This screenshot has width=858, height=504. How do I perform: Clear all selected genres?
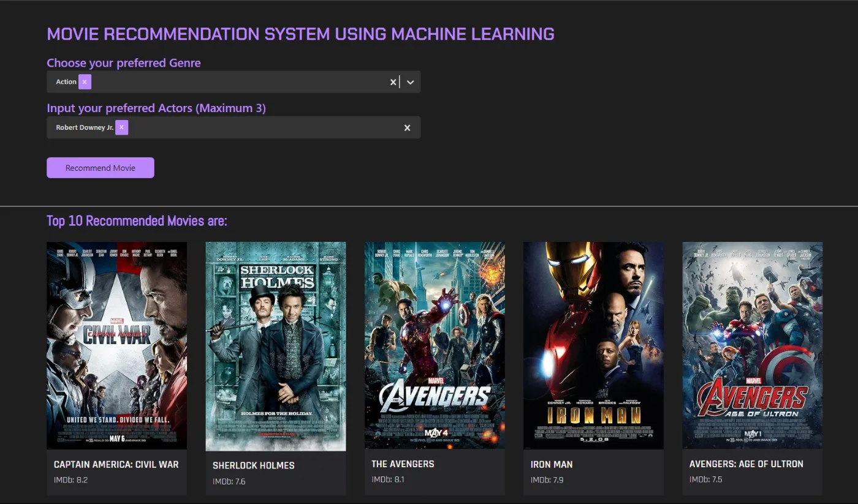pyautogui.click(x=393, y=82)
